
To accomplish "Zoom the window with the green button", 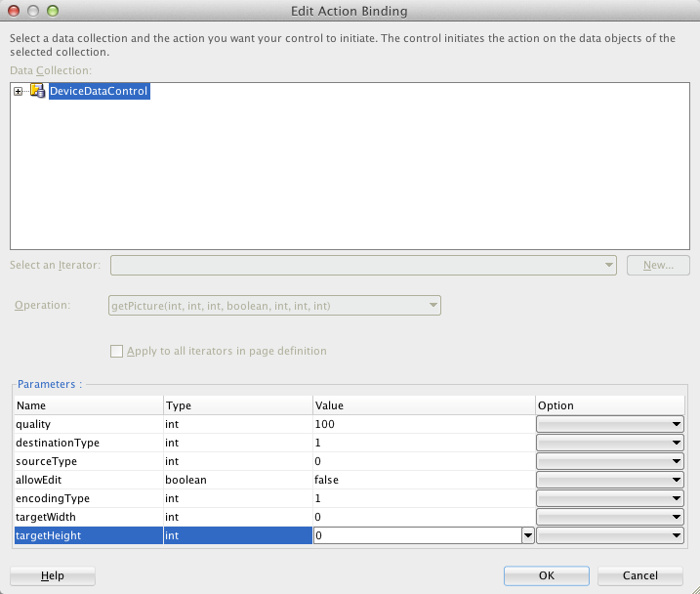I will [53, 11].
